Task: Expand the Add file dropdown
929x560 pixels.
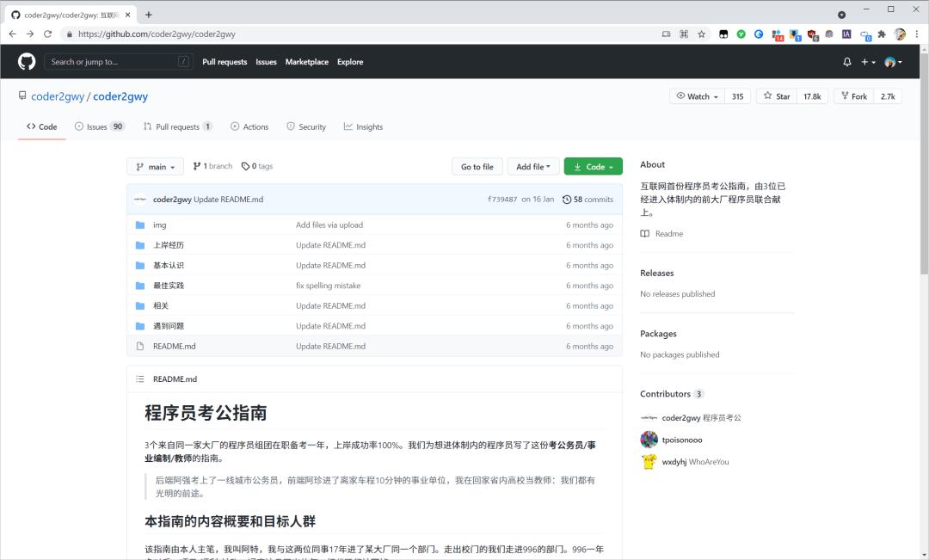Action: (x=533, y=167)
